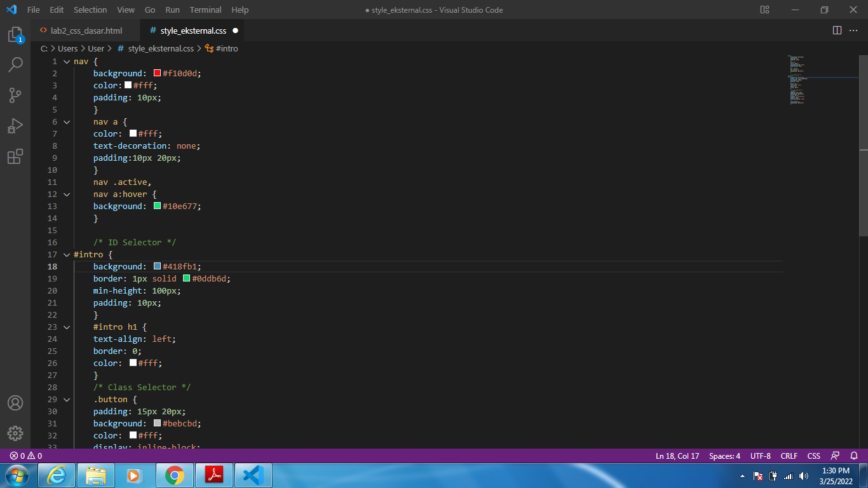Click Spaces: 4 indentation setting
Image resolution: width=868 pixels, height=488 pixels.
724,456
